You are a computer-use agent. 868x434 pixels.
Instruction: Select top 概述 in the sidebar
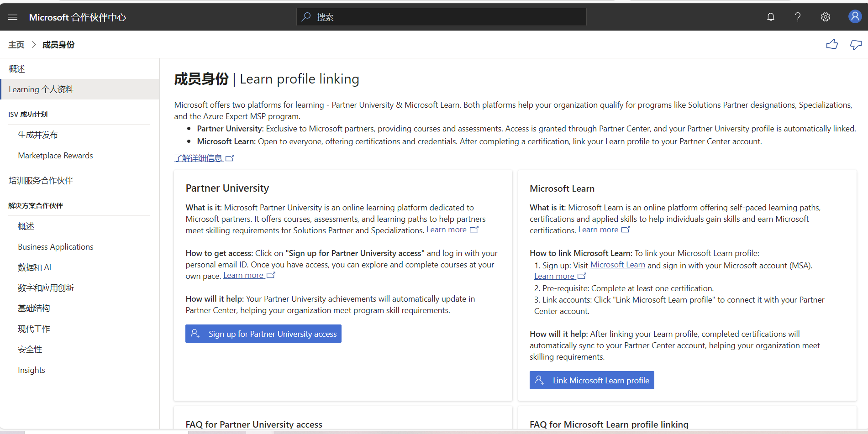coord(79,69)
